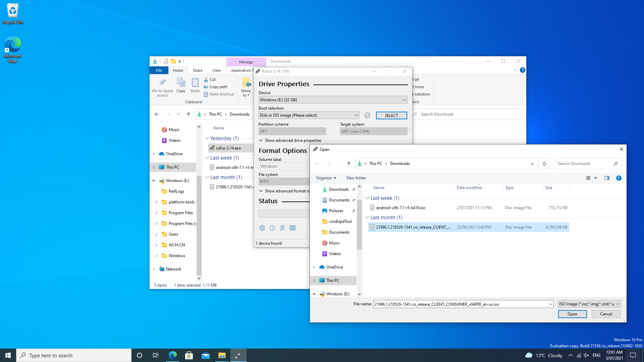Click New folder in Open dialog

click(356, 178)
